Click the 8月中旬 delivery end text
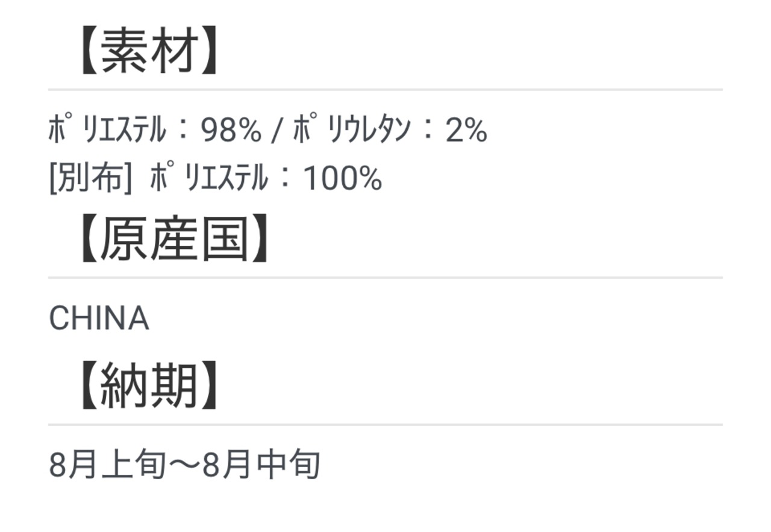The width and height of the screenshot is (771, 532). (261, 465)
